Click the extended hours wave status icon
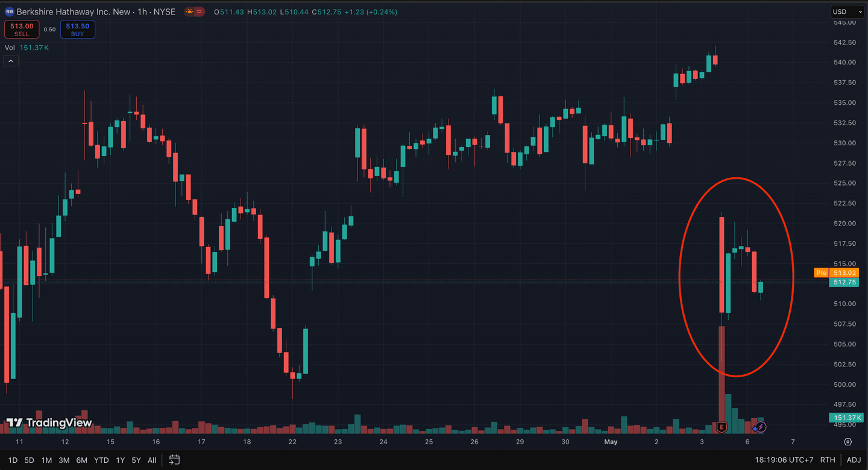868x470 pixels. pos(199,11)
